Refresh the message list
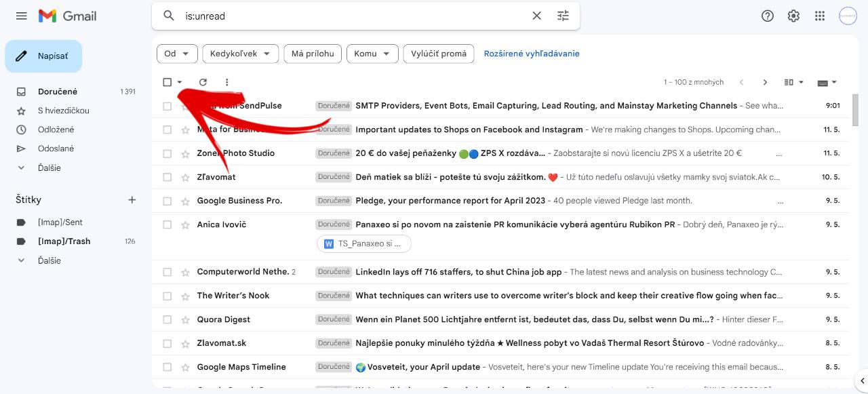This screenshot has height=394, width=868. click(x=203, y=82)
